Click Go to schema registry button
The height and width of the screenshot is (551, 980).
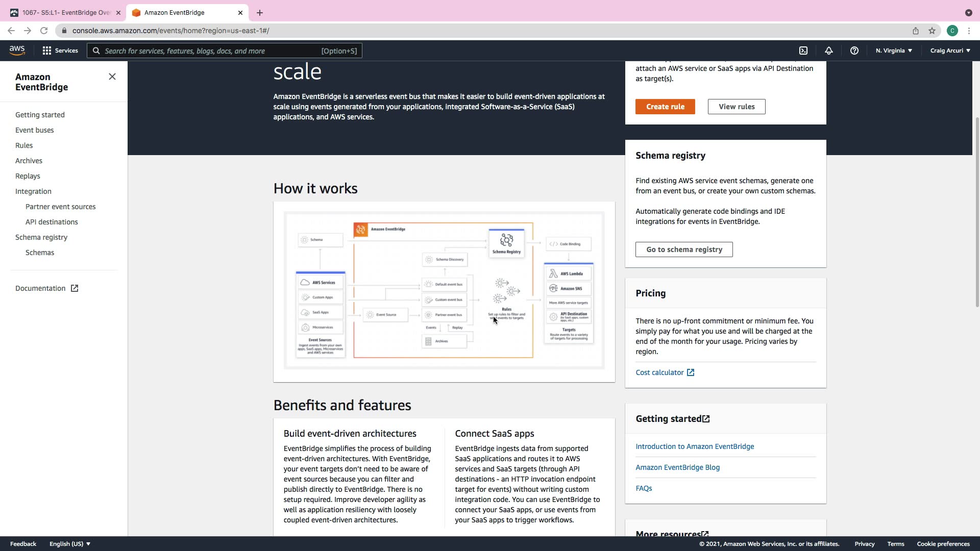(x=683, y=249)
